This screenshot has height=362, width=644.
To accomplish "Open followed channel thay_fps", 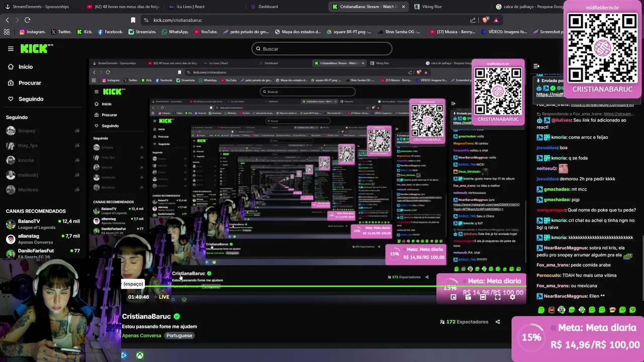I will tap(43, 145).
